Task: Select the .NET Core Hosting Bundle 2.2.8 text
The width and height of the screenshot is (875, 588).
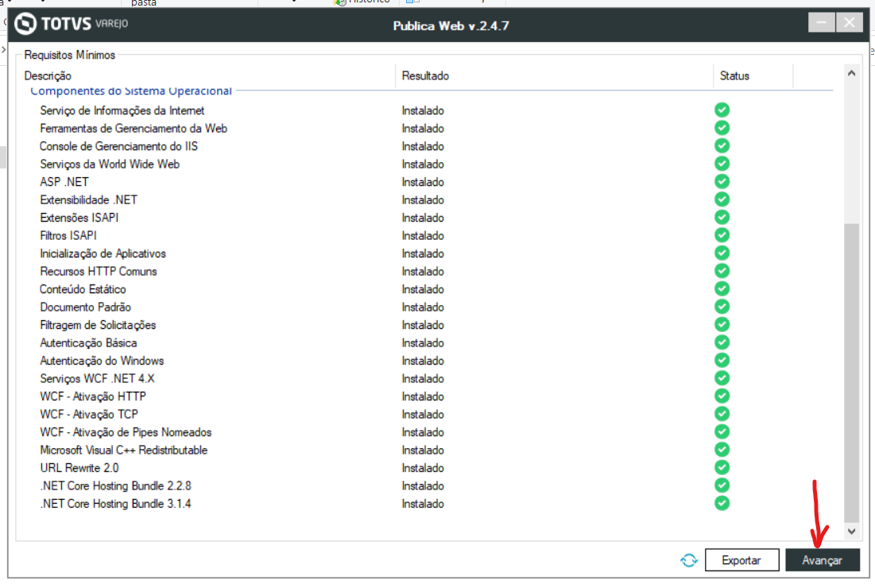Action: (115, 485)
